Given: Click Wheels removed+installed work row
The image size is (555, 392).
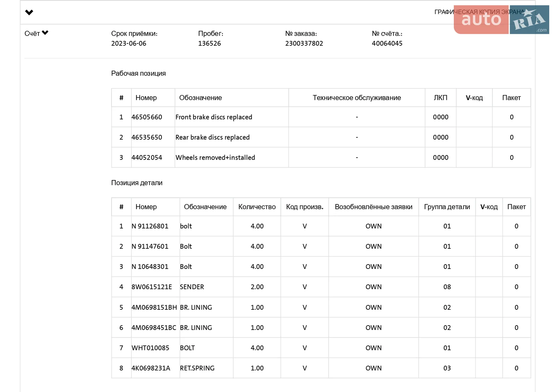Looking at the screenshot, I should pos(321,157).
